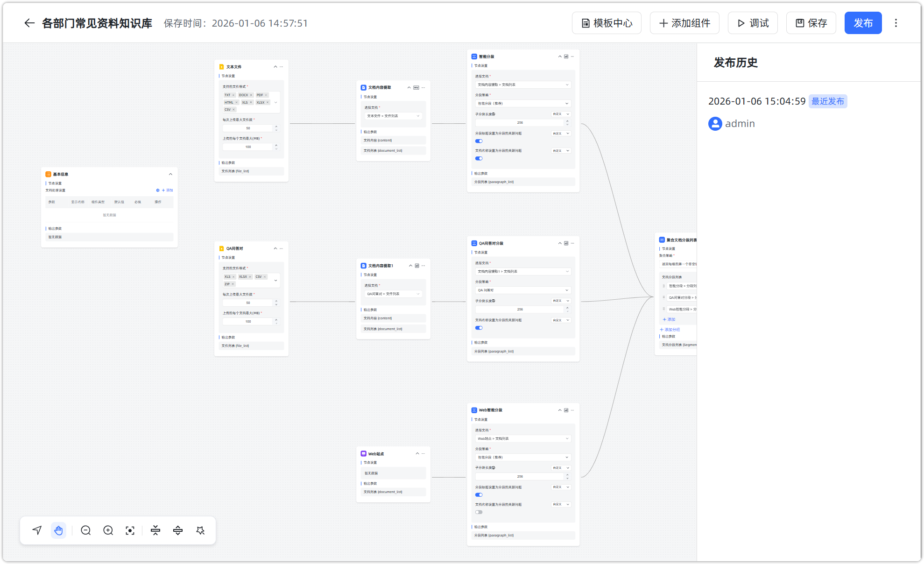The height and width of the screenshot is (564, 924).
Task: Toggle off document-name switch in QA问答对分段 node
Action: click(479, 328)
